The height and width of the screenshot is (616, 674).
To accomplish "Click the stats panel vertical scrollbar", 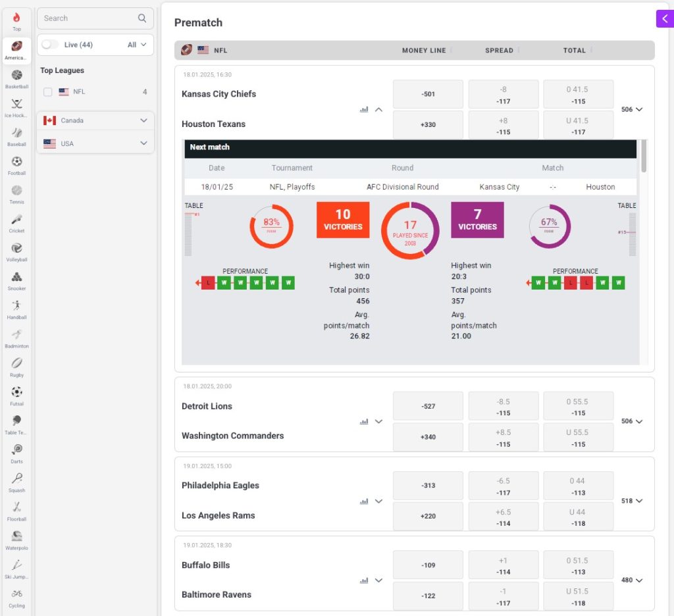I will pos(644,157).
